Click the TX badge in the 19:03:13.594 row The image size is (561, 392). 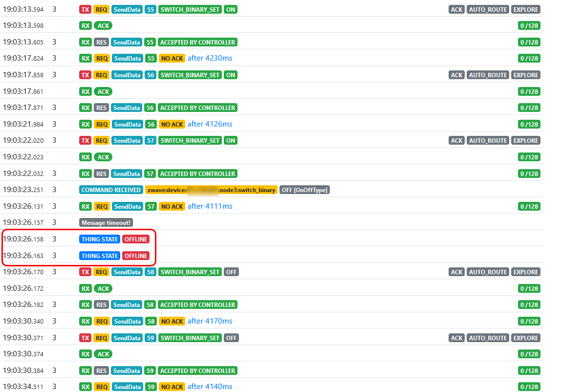[85, 10]
